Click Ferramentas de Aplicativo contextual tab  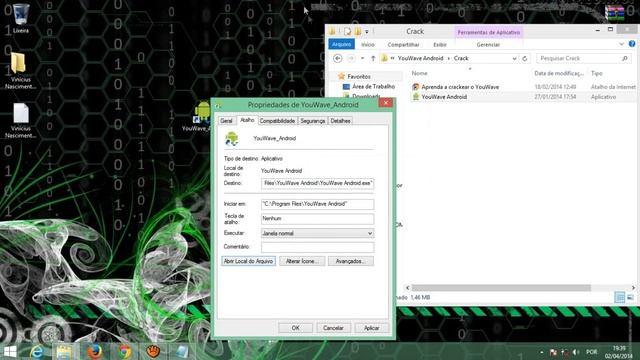click(x=489, y=32)
